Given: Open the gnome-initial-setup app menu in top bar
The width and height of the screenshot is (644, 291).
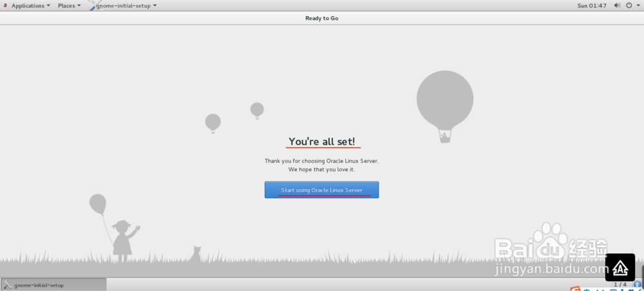Looking at the screenshot, I should tap(123, 6).
